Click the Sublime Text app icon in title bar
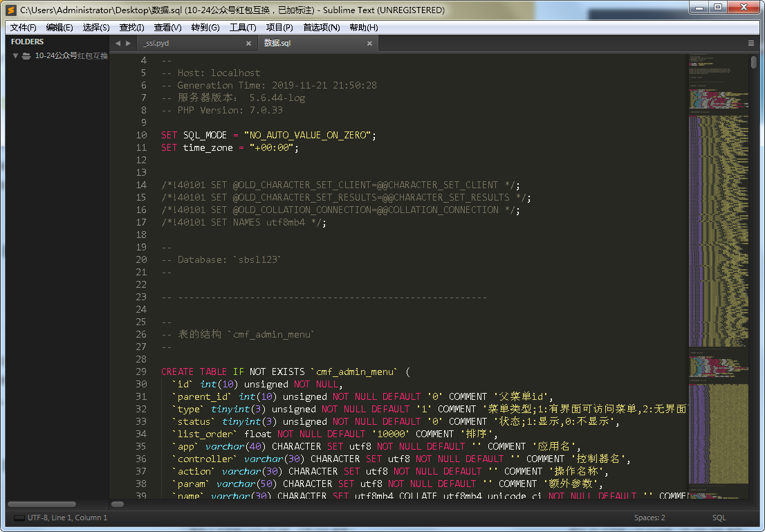Viewport: 765px width, 532px height. point(11,10)
